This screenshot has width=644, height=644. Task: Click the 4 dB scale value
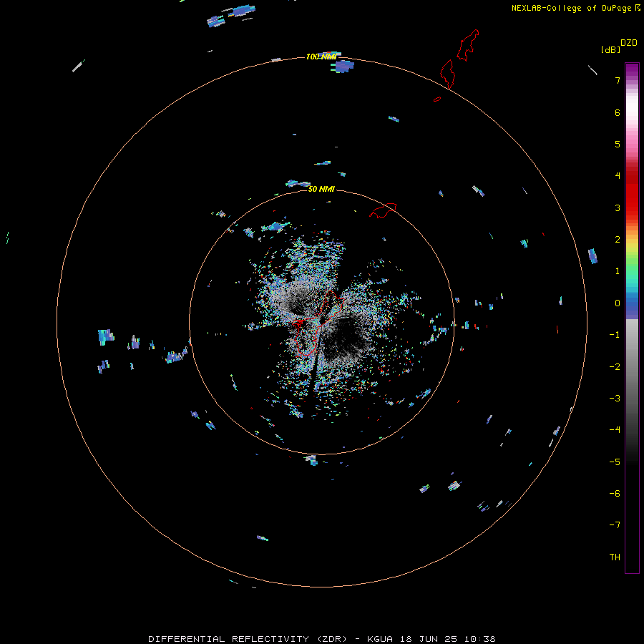[618, 176]
